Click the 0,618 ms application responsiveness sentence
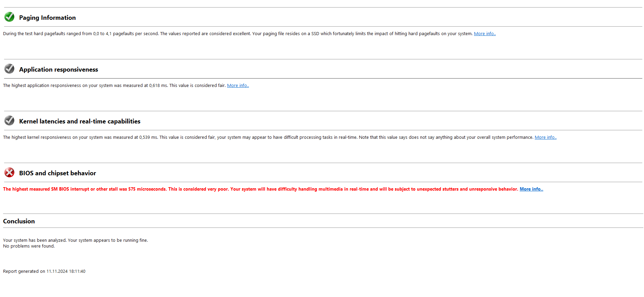The height and width of the screenshot is (297, 644). pyautogui.click(x=114, y=86)
